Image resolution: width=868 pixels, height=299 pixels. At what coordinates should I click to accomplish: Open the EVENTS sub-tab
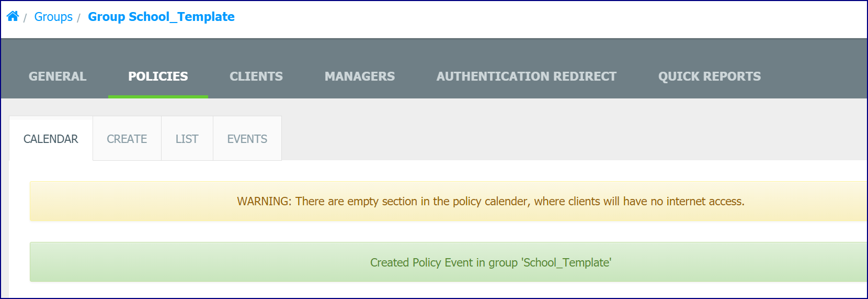point(247,139)
